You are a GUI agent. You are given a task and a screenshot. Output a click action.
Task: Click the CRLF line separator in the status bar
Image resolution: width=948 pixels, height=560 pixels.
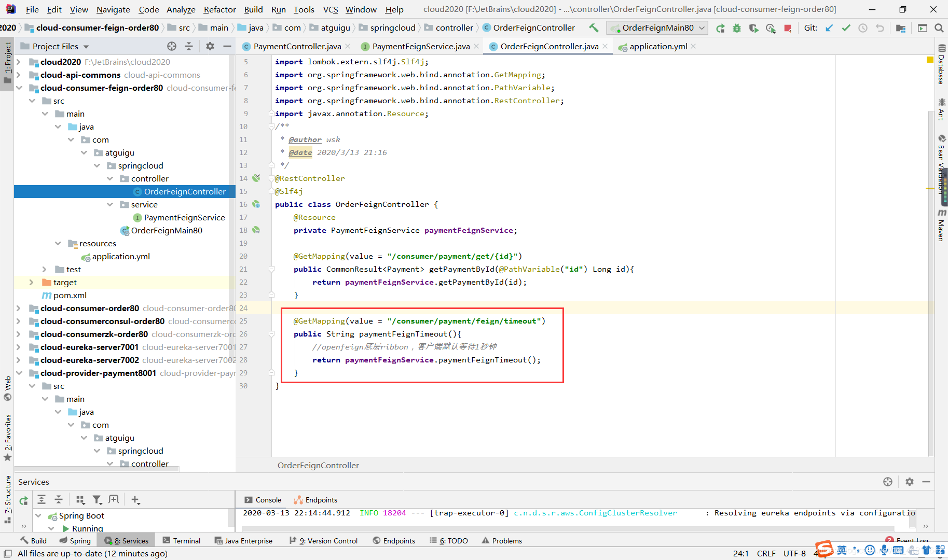click(x=766, y=553)
